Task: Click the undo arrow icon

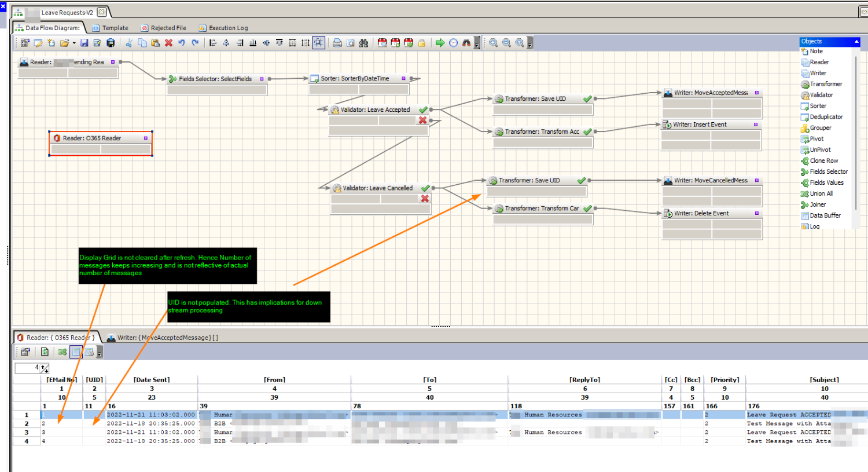Action: (x=182, y=43)
